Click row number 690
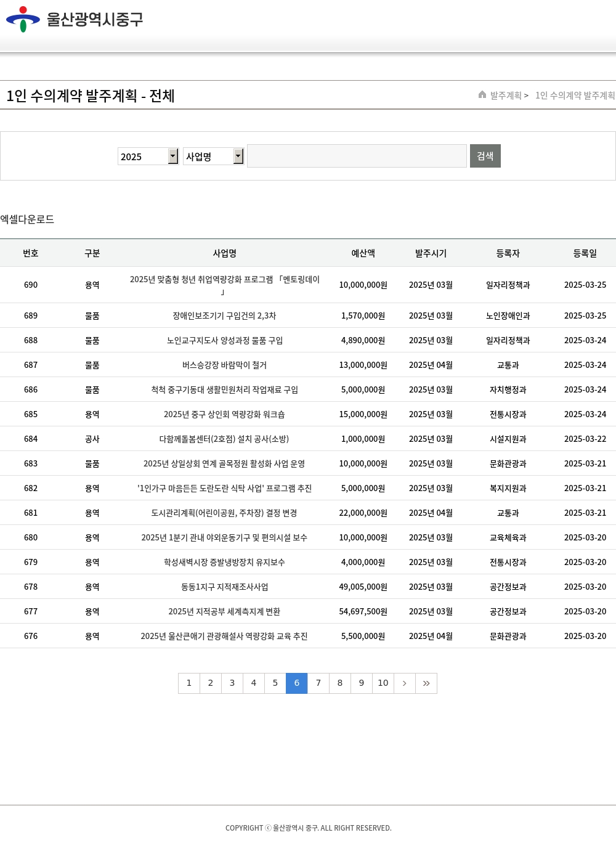The height and width of the screenshot is (867, 616). (31, 285)
